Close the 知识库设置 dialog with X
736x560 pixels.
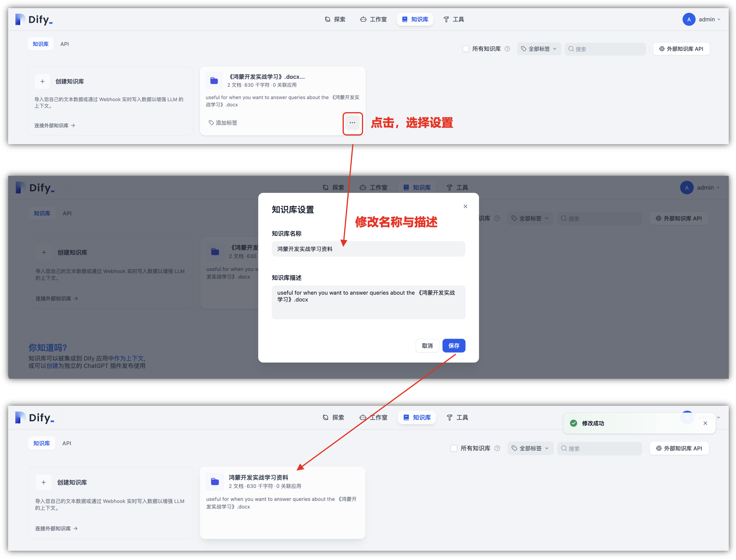point(465,207)
